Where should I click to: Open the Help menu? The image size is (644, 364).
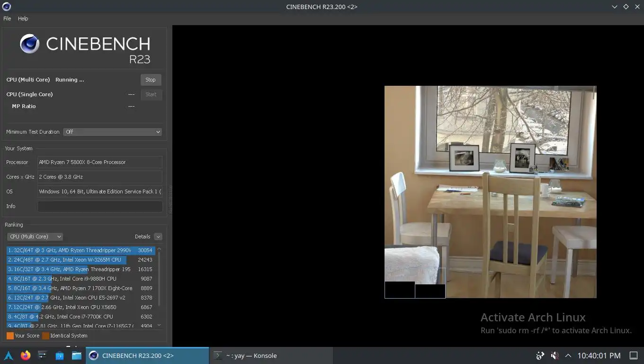(23, 18)
